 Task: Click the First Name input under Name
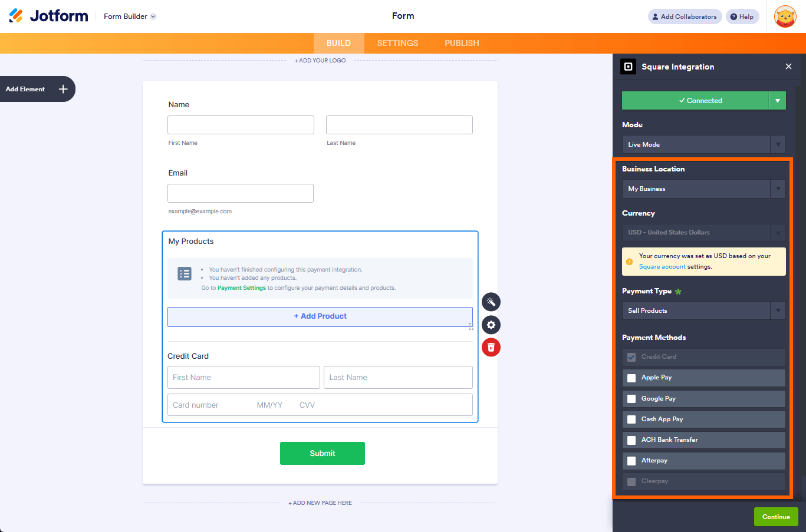[x=241, y=125]
